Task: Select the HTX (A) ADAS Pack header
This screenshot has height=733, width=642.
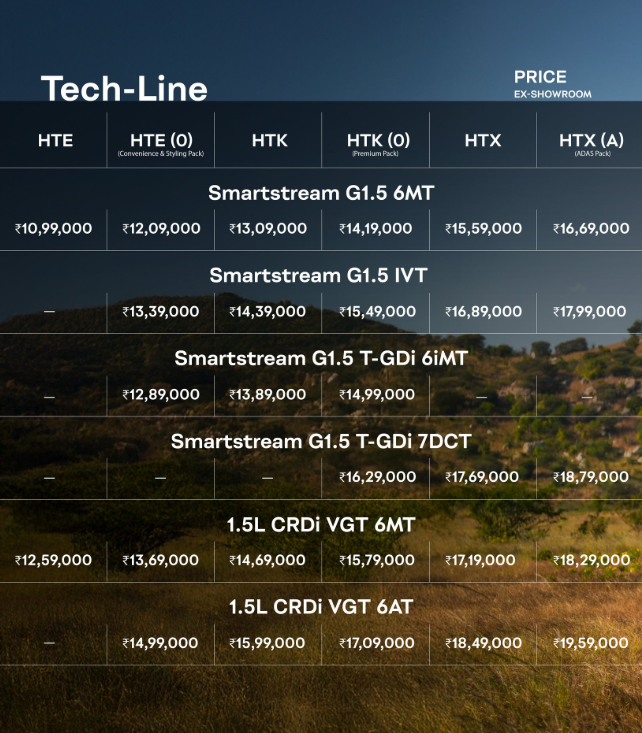Action: pos(590,143)
